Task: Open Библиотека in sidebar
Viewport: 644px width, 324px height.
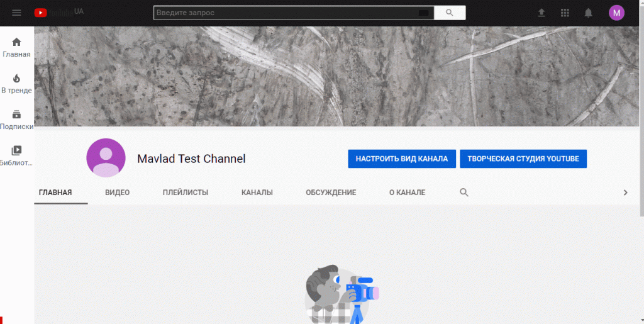Action: click(x=16, y=156)
